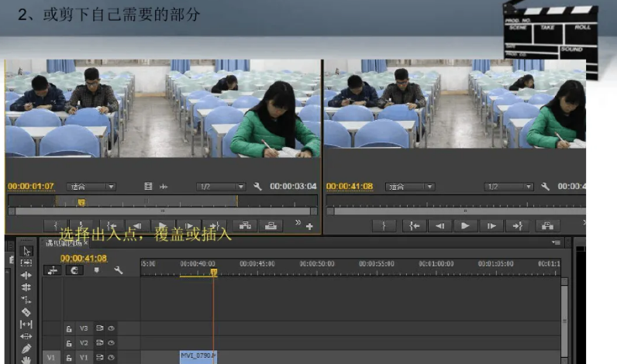Click timeline playhead on the ruler

[x=214, y=272]
